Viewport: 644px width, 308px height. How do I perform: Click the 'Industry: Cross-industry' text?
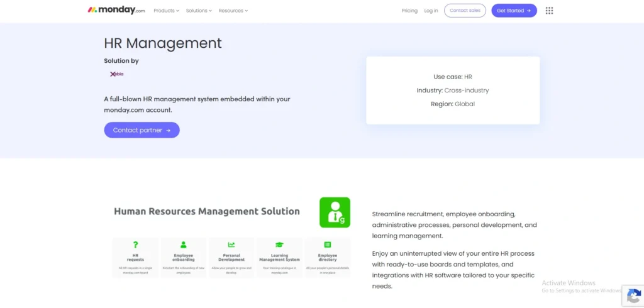pyautogui.click(x=453, y=91)
